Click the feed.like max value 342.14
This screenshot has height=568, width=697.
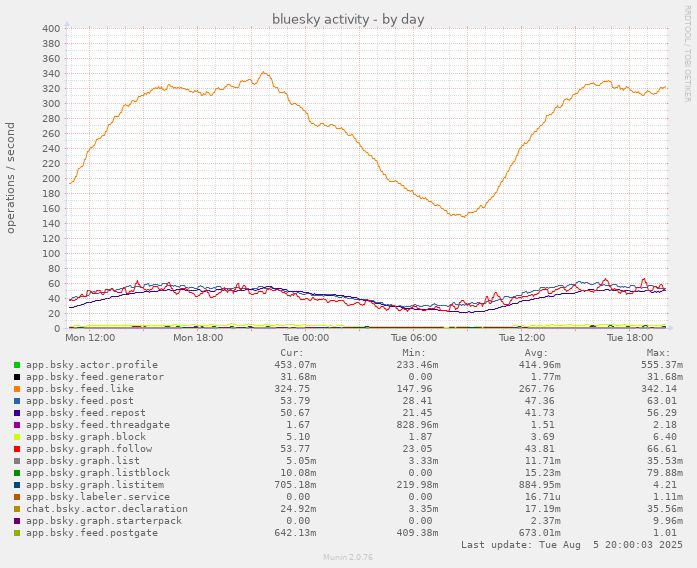pos(659,389)
